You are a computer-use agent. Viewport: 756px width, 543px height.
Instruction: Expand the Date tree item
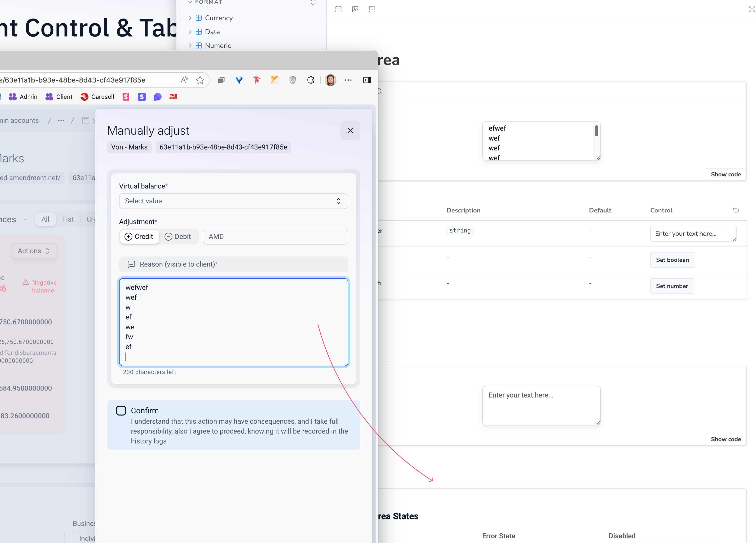pyautogui.click(x=190, y=32)
